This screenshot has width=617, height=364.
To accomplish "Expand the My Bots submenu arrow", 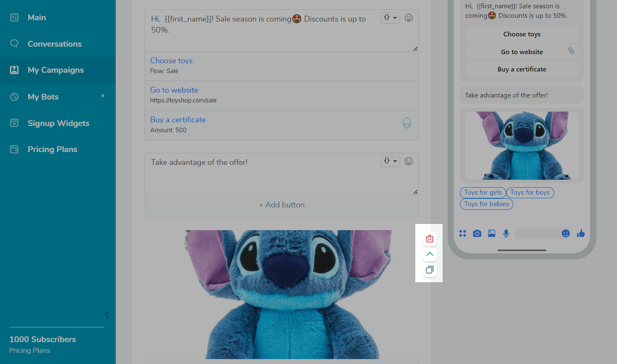I will pos(102,96).
